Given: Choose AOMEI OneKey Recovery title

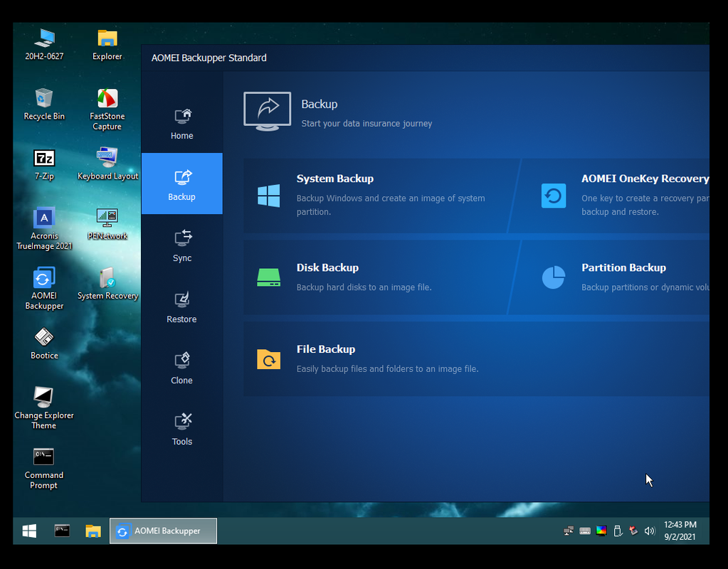Looking at the screenshot, I should pyautogui.click(x=645, y=179).
